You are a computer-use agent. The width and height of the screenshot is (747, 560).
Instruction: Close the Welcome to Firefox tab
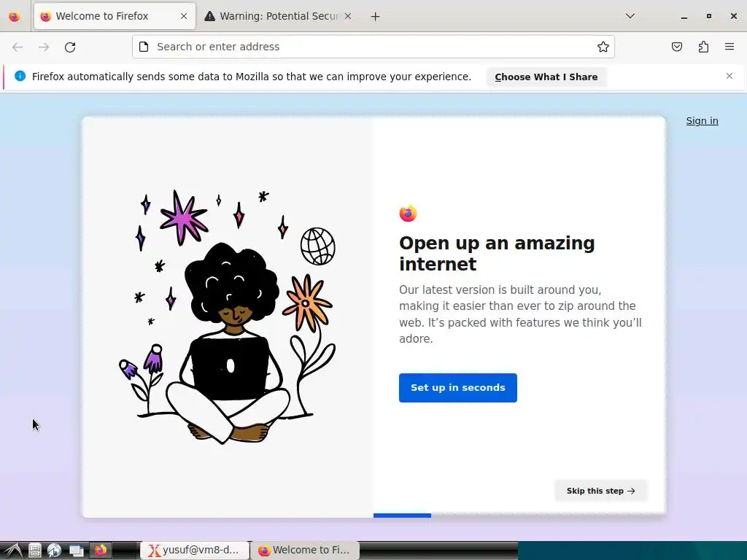pyautogui.click(x=184, y=16)
